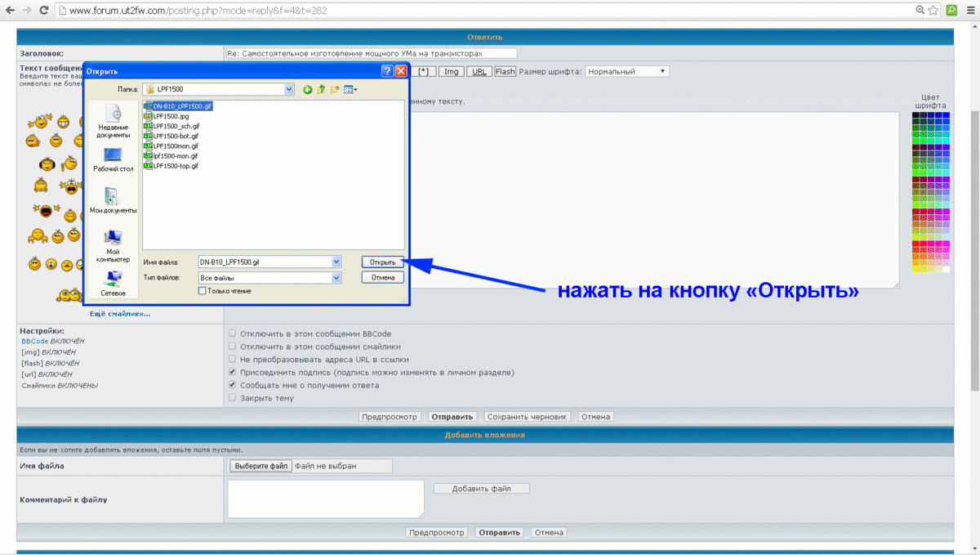Open Recent Documents (Недавние документы) shortcut
This screenshot has width=980, height=555.
tap(113, 121)
